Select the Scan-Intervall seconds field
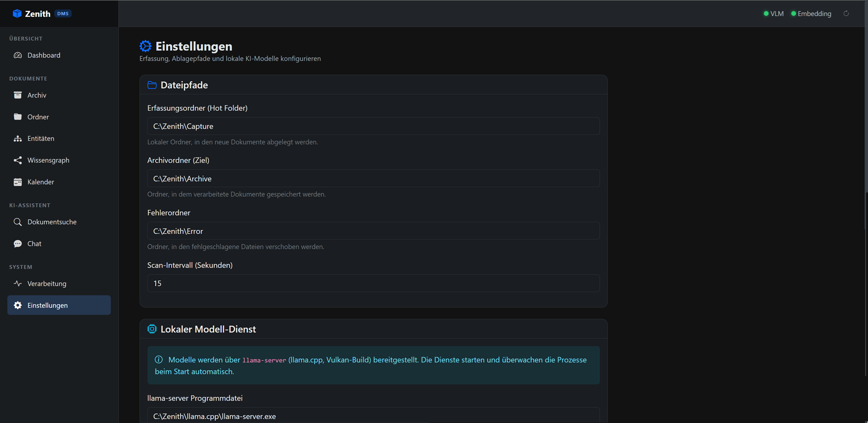Viewport: 868px width, 423px height. pyautogui.click(x=373, y=283)
